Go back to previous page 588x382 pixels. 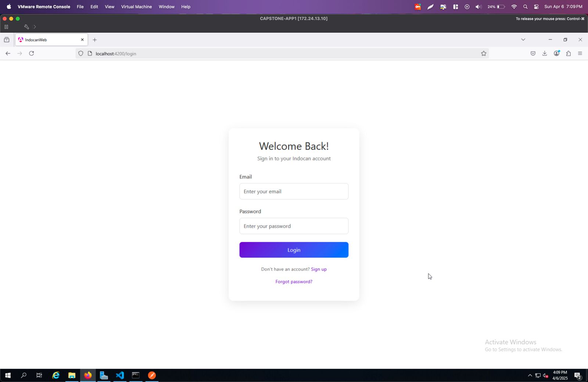[8, 54]
